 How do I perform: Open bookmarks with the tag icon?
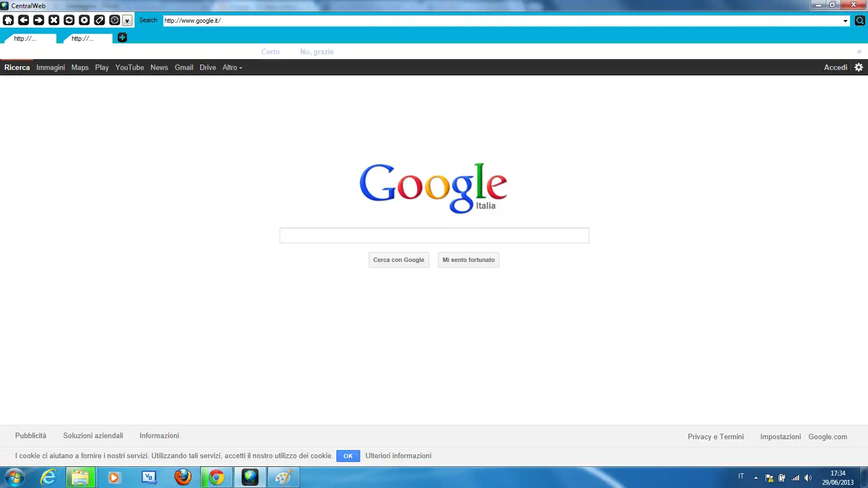[99, 20]
